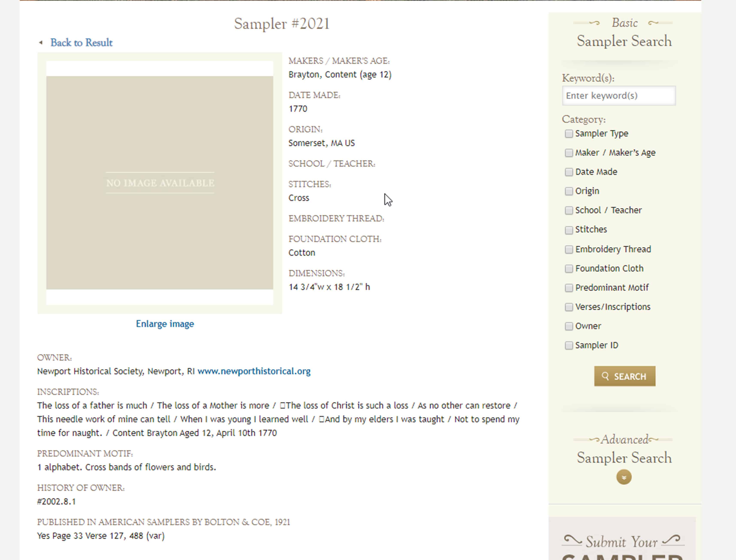
Task: Check the Sampler Type category
Action: coord(569,134)
